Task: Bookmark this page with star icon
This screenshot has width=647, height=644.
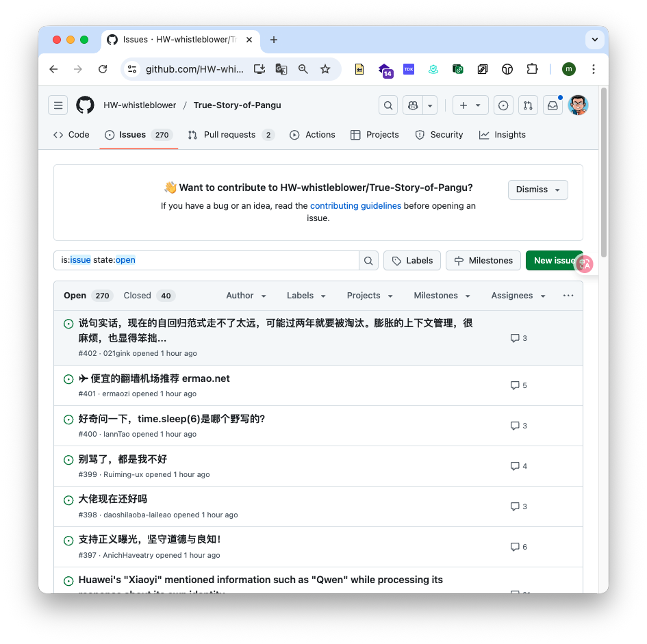Action: pyautogui.click(x=325, y=69)
